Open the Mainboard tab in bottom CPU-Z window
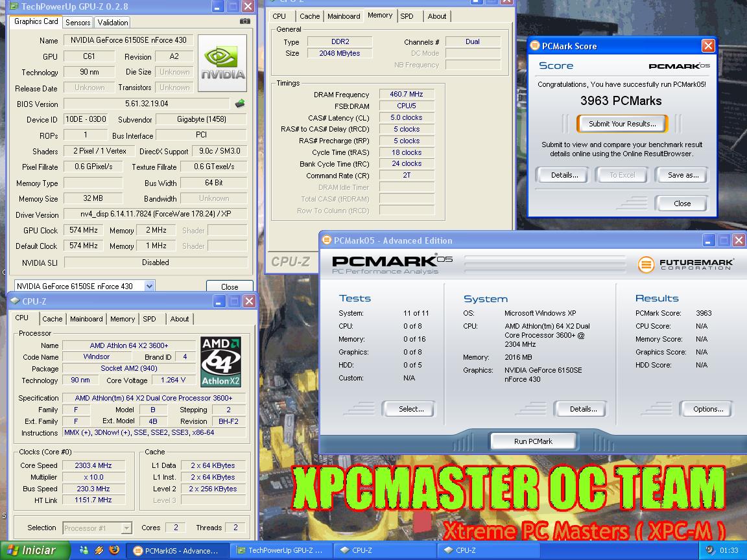The height and width of the screenshot is (560, 747). (86, 319)
